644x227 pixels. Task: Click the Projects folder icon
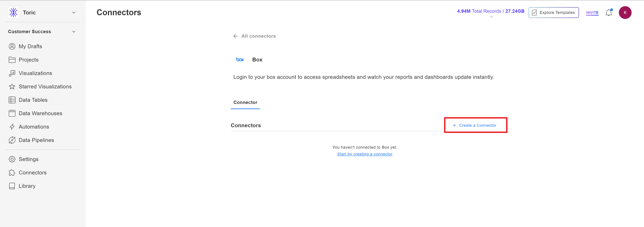pos(12,60)
